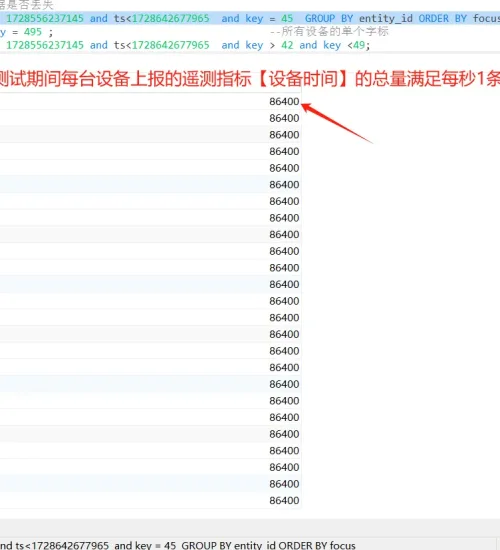Image resolution: width=500 pixels, height=550 pixels.
Task: Place cursor on entity_id in the highlighted query
Action: click(386, 18)
